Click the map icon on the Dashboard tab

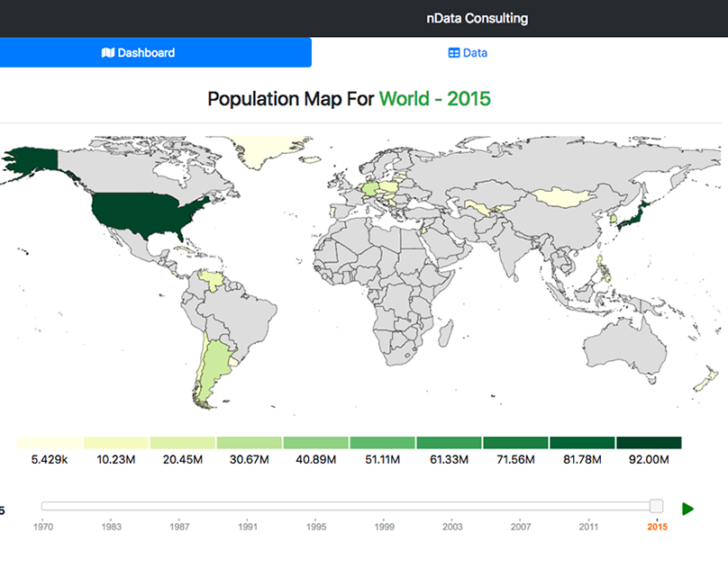109,52
